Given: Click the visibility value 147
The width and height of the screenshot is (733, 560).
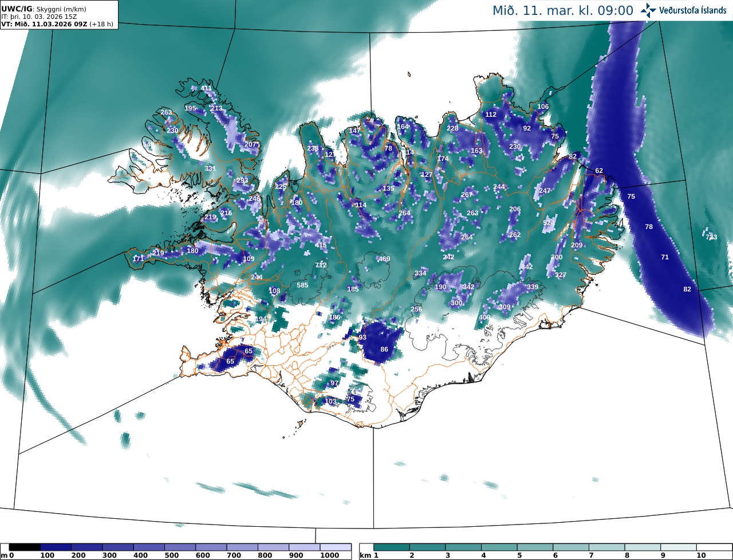Looking at the screenshot, I should point(354,131).
